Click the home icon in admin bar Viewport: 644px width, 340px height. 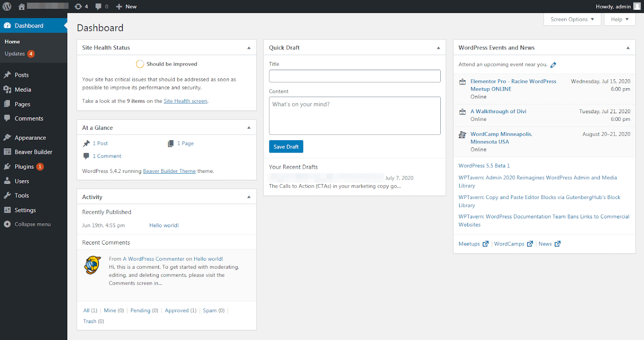(x=21, y=6)
